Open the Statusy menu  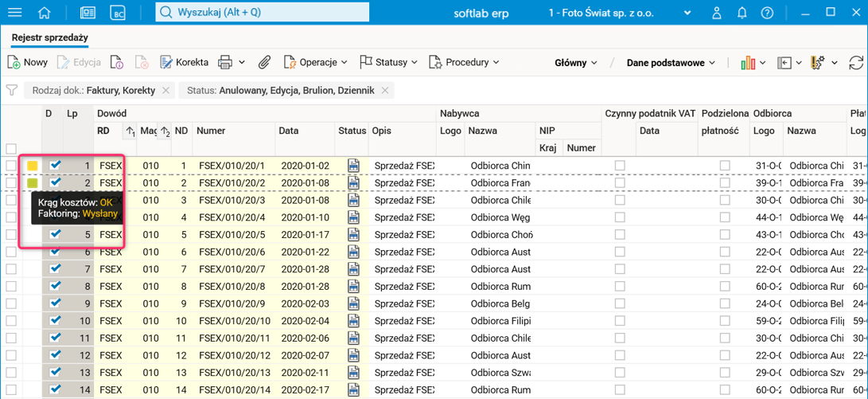(388, 62)
